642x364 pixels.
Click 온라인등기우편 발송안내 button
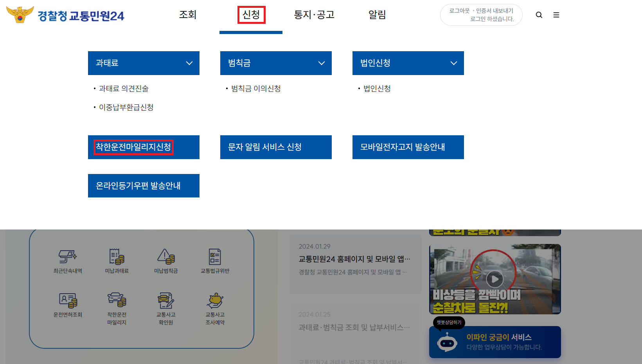click(144, 186)
